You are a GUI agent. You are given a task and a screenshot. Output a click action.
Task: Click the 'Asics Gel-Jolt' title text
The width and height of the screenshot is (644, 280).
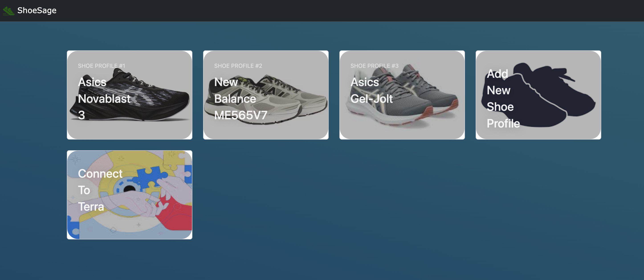coord(371,90)
